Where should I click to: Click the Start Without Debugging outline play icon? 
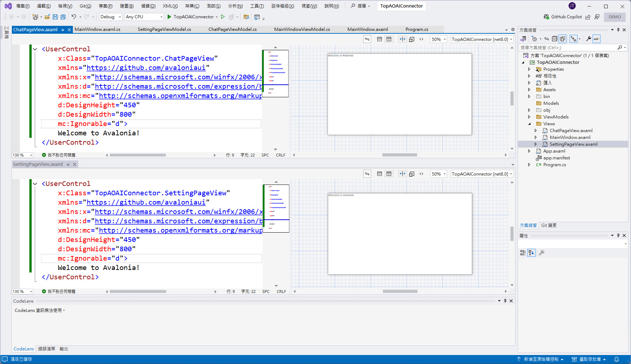click(x=223, y=17)
